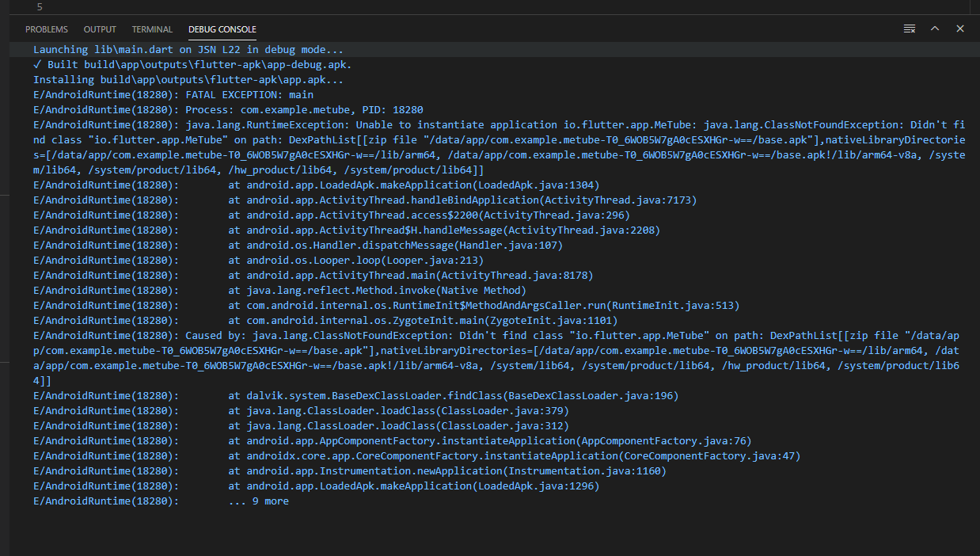
Task: Select the DEBUG CONSOLE tab
Action: (x=222, y=29)
